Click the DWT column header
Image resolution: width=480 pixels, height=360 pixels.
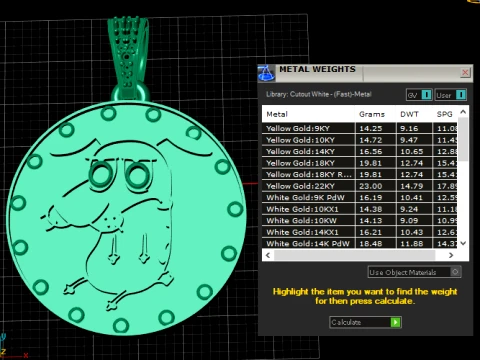click(414, 114)
